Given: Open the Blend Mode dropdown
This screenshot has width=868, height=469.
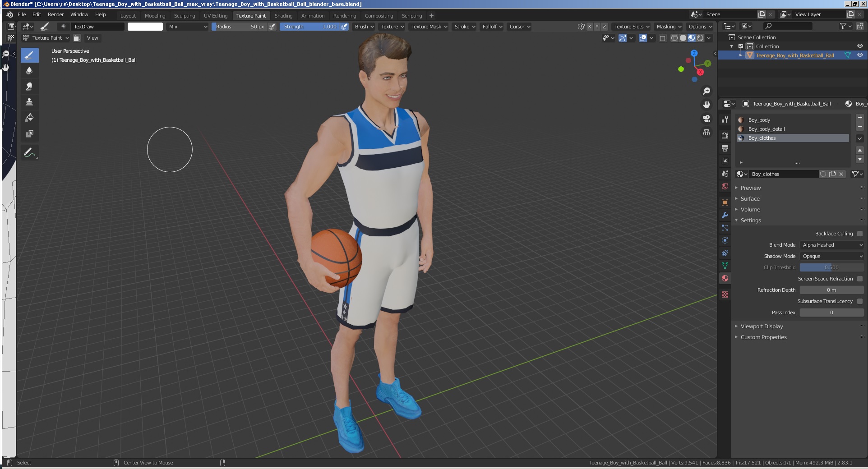Looking at the screenshot, I should coord(832,245).
